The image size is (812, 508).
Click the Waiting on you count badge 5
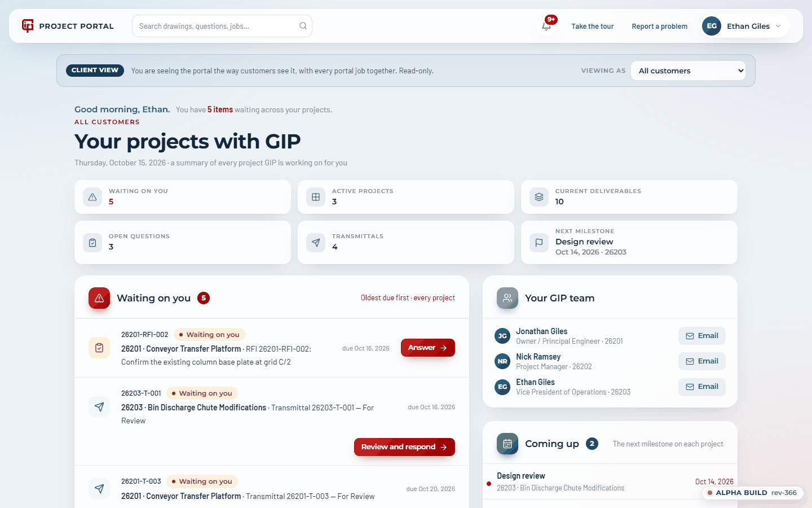coord(204,298)
